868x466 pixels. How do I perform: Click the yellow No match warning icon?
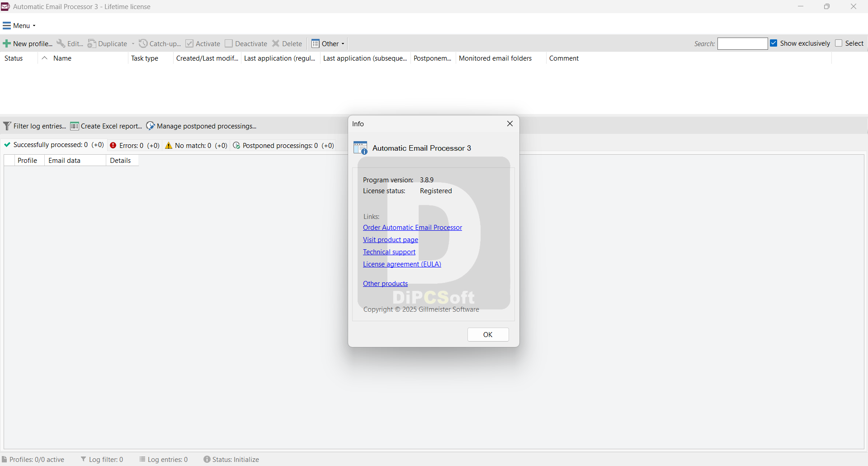click(169, 145)
